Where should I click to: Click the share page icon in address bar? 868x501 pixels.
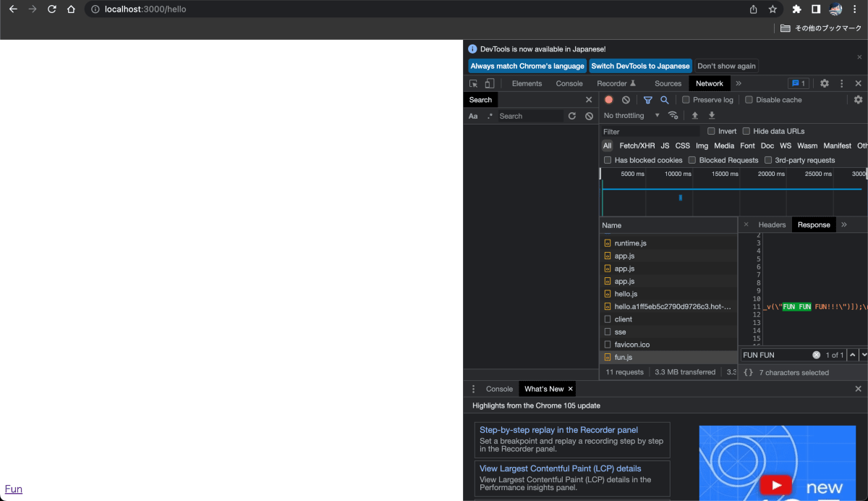point(754,9)
